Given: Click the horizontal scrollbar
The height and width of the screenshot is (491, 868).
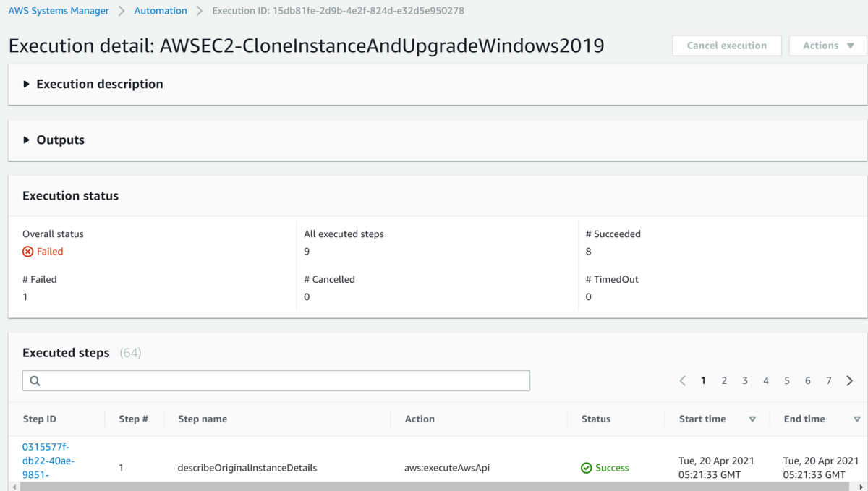Looking at the screenshot, I should [x=434, y=487].
